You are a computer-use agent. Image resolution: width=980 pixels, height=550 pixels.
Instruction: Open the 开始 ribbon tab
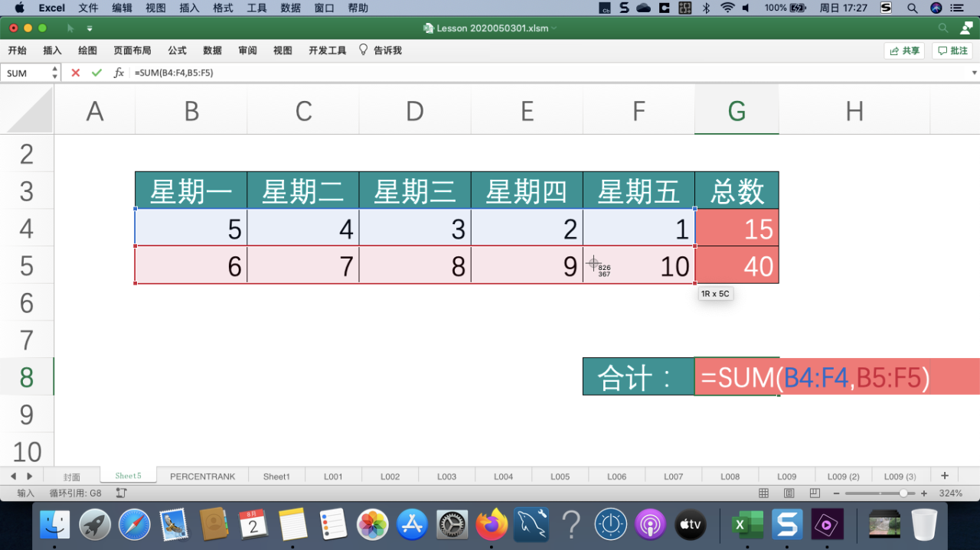pyautogui.click(x=17, y=50)
